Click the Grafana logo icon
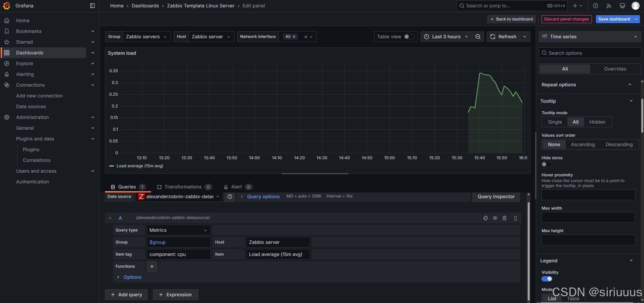 [6, 6]
